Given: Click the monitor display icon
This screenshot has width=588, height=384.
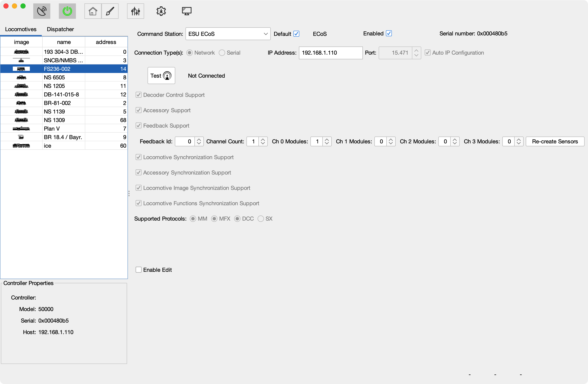Looking at the screenshot, I should [187, 11].
